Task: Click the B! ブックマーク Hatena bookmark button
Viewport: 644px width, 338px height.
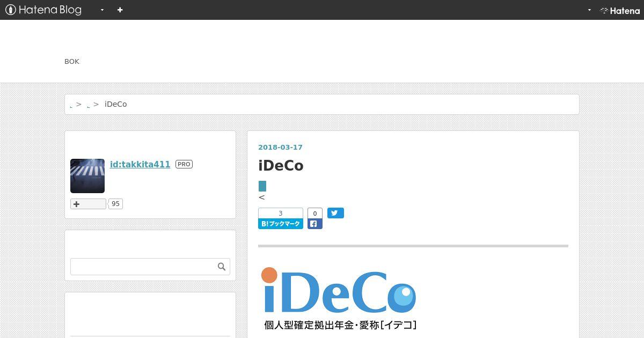Action: tap(281, 224)
